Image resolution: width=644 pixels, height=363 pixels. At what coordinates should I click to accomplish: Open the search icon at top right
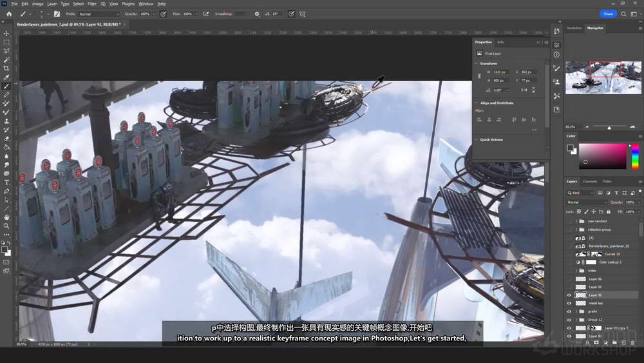(623, 14)
